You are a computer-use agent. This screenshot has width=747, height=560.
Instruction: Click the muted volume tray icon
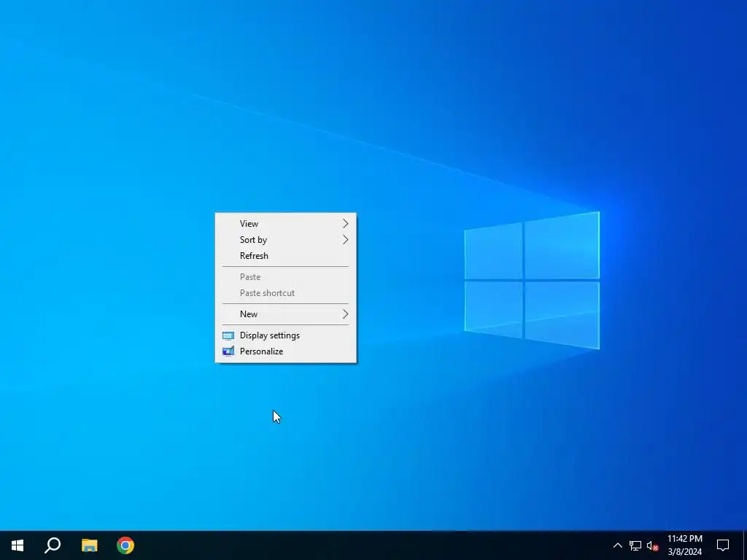tap(652, 545)
